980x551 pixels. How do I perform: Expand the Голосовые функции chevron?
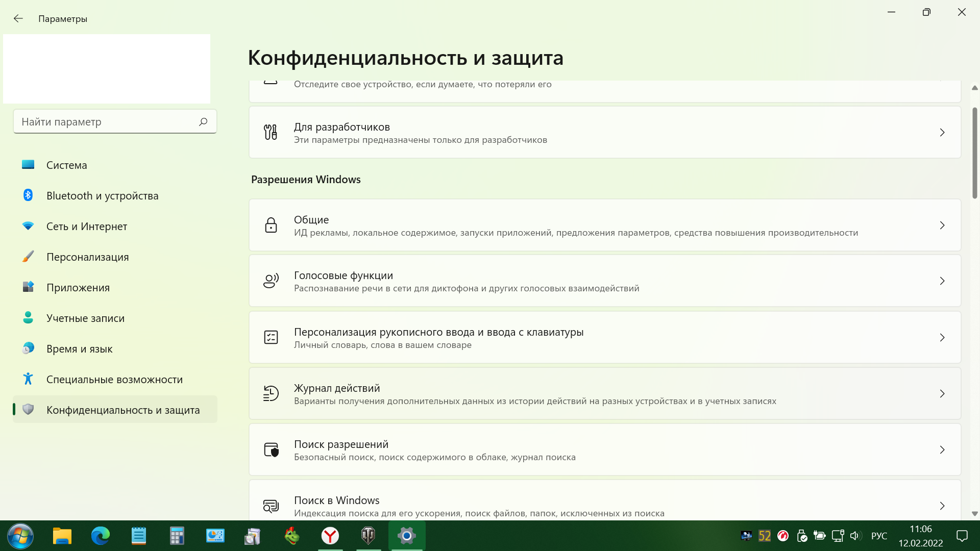click(x=942, y=281)
